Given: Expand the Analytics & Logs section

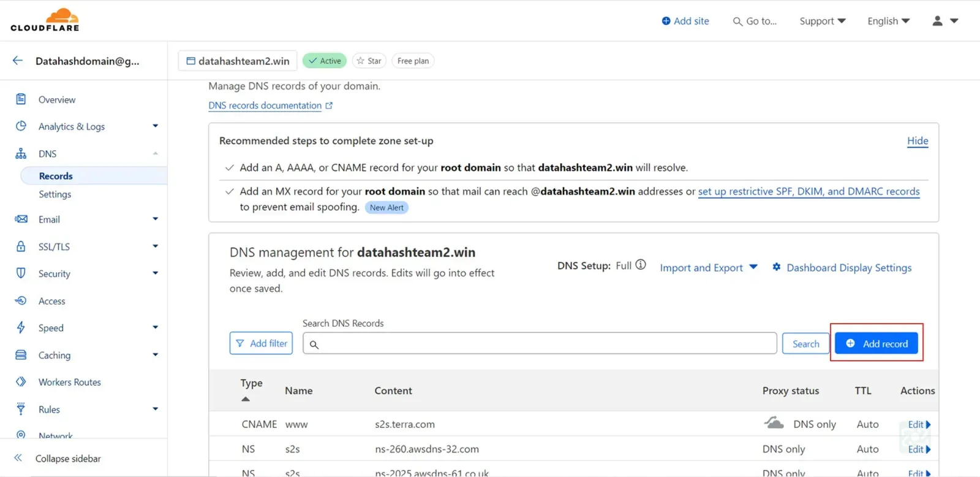Looking at the screenshot, I should coord(155,126).
